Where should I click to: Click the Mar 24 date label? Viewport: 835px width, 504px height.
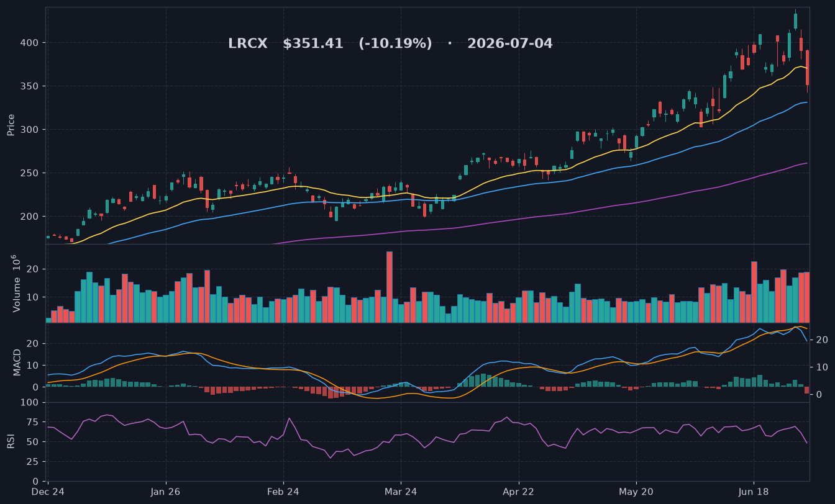[401, 492]
